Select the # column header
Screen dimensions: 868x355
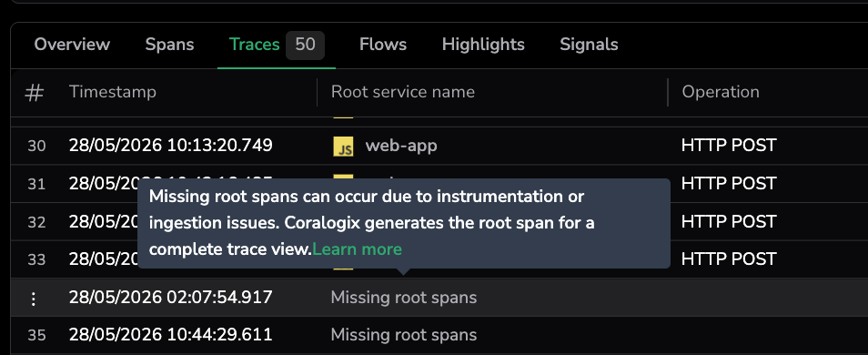tap(35, 92)
